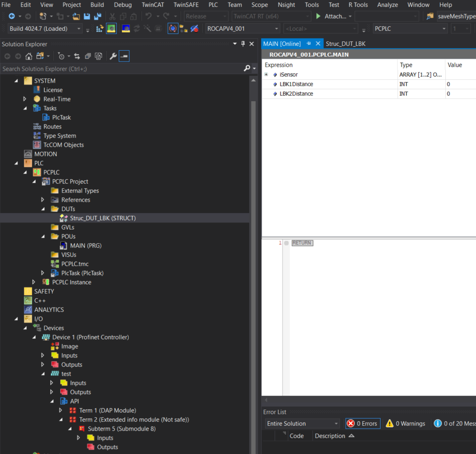Screen dimensions: 476x454
Task: Expand the iSensor array in the watch view
Action: pos(266,75)
